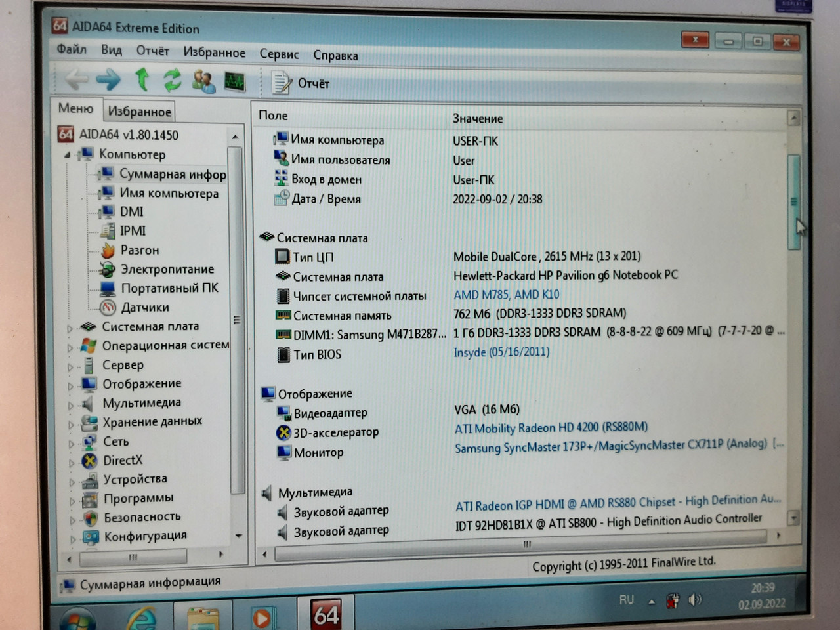Click the green up arrow toolbar icon
This screenshot has height=630, width=840.
pyautogui.click(x=142, y=80)
